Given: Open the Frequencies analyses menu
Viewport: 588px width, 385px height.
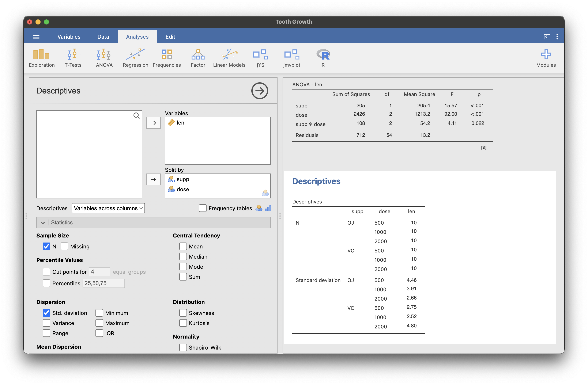Looking at the screenshot, I should click(167, 58).
